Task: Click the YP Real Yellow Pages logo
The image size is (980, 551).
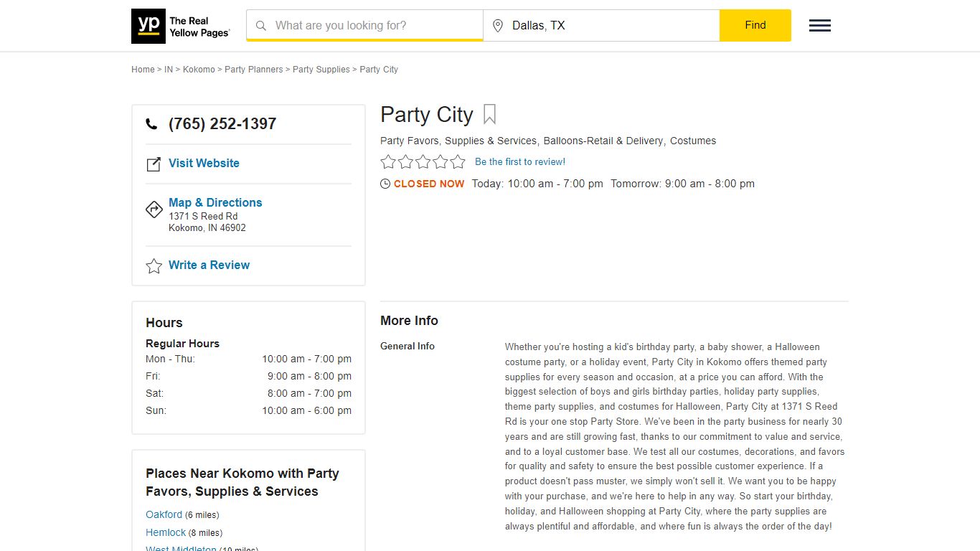Action: [x=181, y=26]
